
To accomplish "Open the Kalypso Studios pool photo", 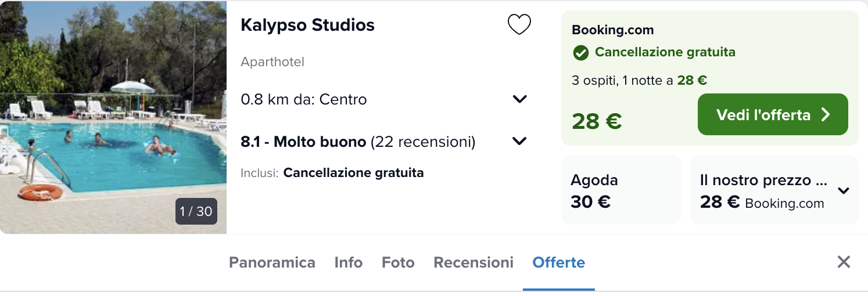I will click(x=113, y=117).
